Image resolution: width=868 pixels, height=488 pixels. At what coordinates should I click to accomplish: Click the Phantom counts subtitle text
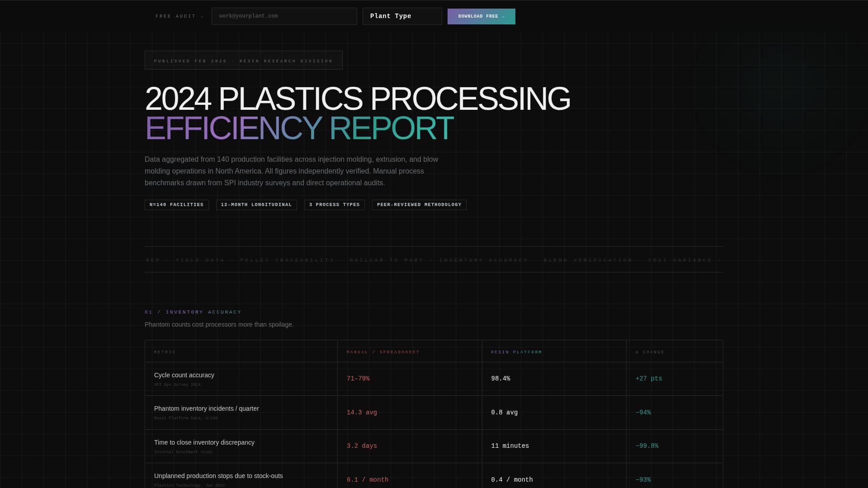(219, 324)
